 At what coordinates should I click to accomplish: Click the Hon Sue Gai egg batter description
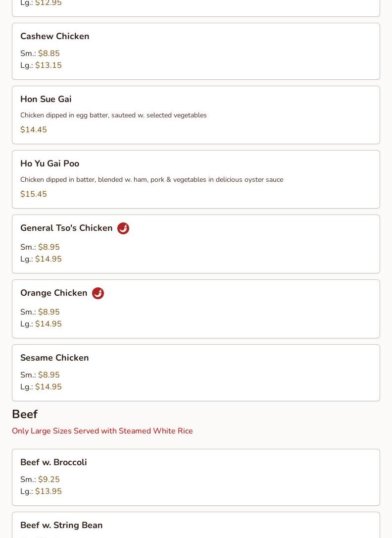113,115
